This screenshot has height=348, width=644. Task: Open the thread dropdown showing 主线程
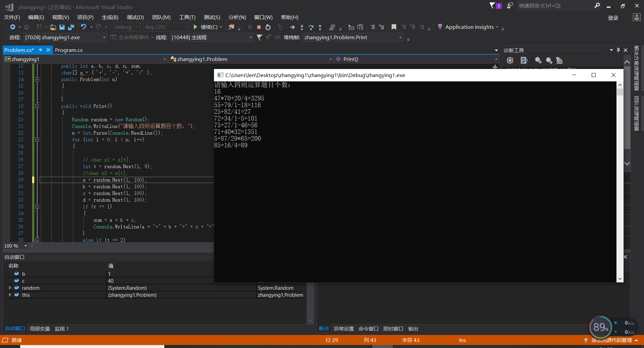(212, 38)
